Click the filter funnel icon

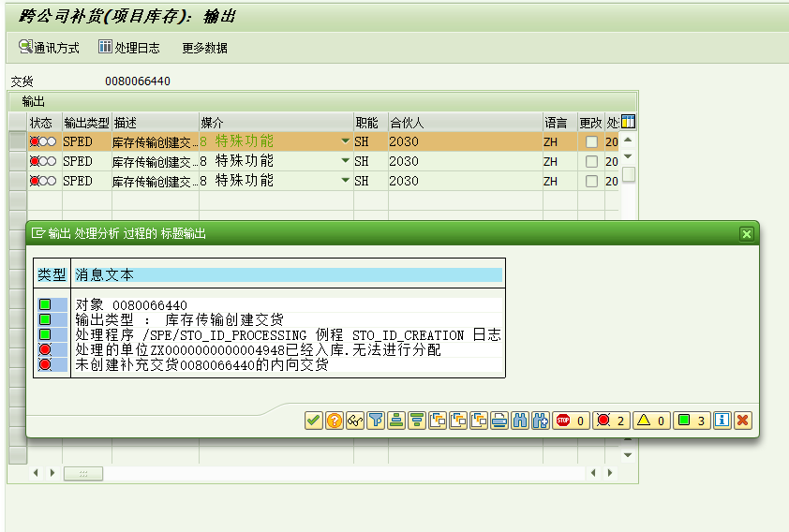376,421
